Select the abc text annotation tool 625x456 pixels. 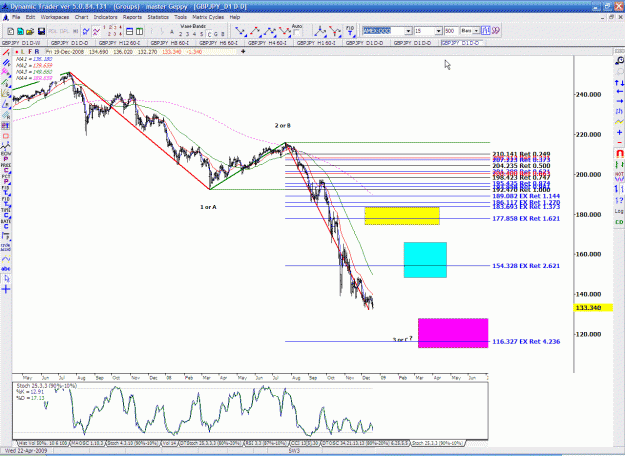(6, 269)
